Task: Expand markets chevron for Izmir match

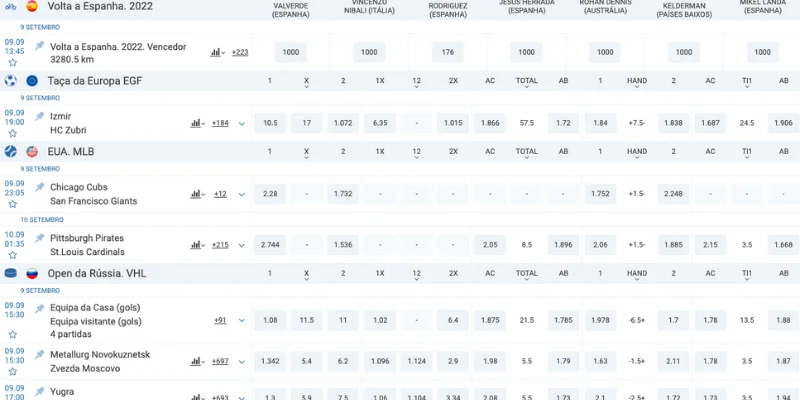Action: [242, 123]
